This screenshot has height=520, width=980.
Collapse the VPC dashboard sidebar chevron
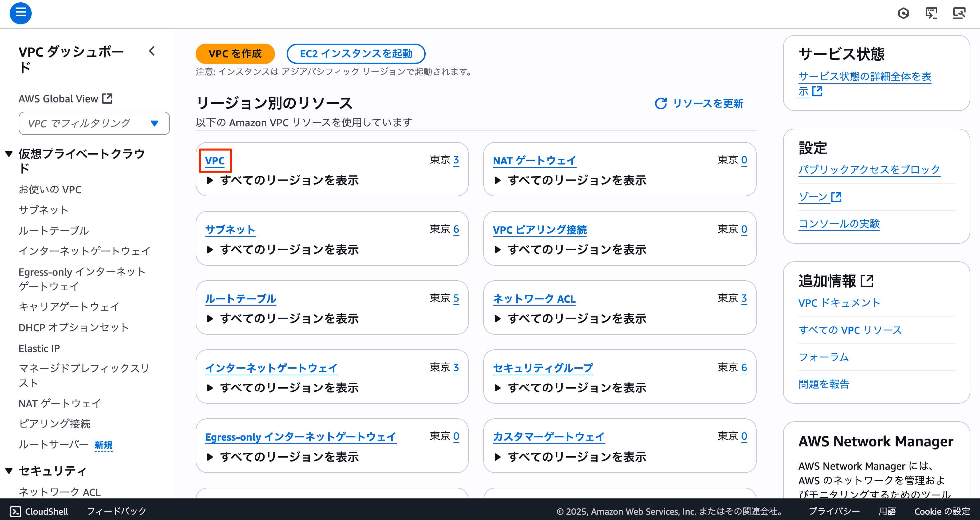pos(152,51)
